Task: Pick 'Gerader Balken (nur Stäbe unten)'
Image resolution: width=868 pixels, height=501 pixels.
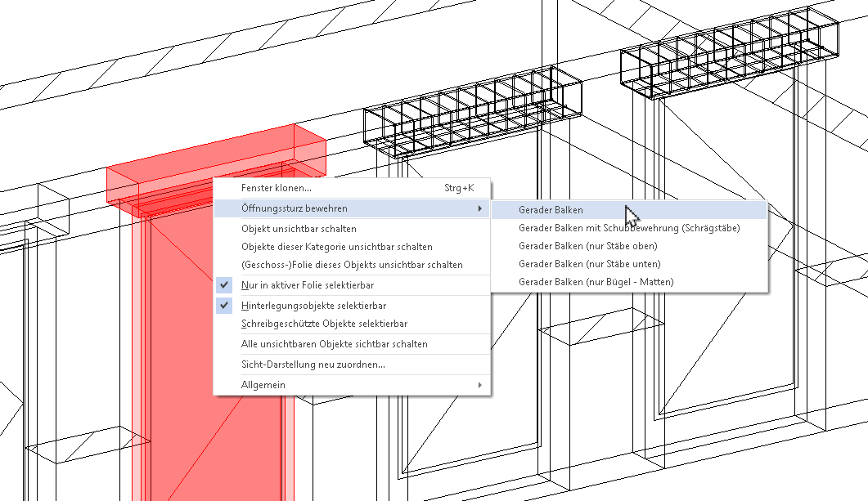Action: point(629,264)
